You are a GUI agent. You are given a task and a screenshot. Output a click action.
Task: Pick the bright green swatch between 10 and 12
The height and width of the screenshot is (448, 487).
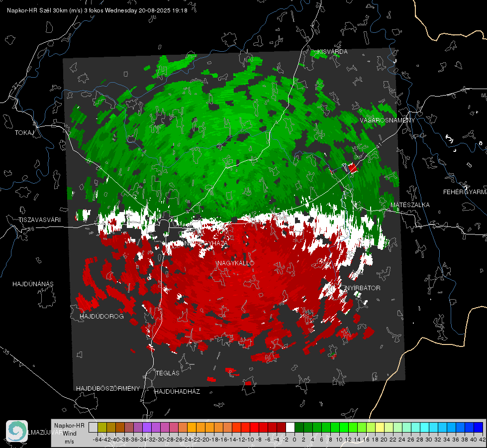[344, 427]
